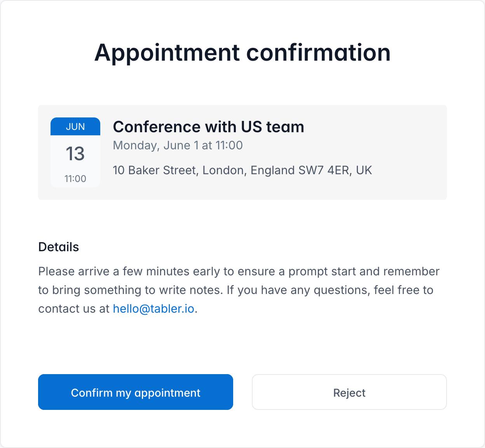
Task: Click the blue JUN month header
Action: (x=75, y=127)
